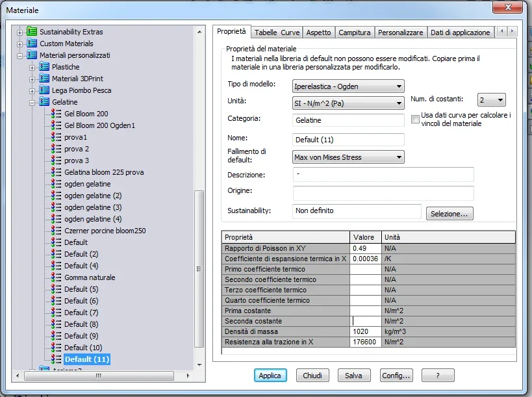Open the Tipo di modello dropdown

348,86
